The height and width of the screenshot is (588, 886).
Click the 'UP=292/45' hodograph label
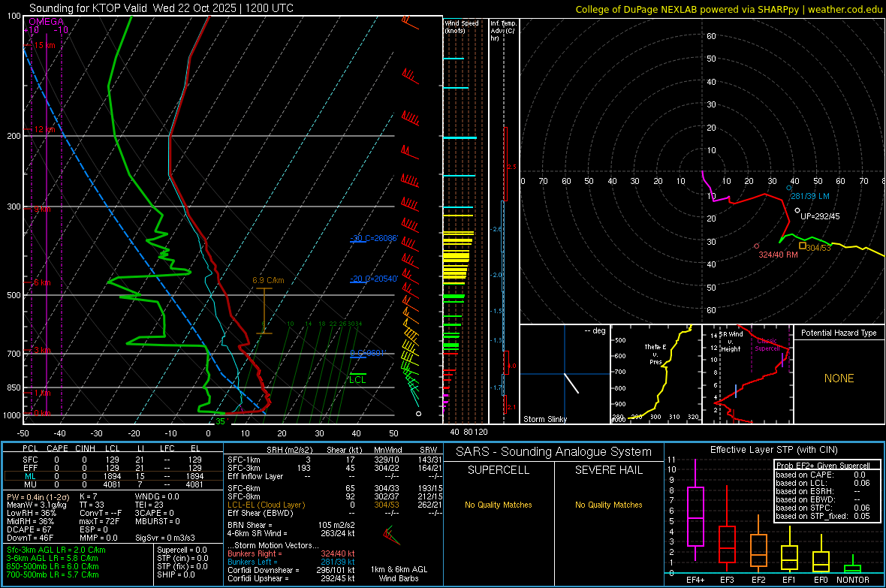click(820, 216)
